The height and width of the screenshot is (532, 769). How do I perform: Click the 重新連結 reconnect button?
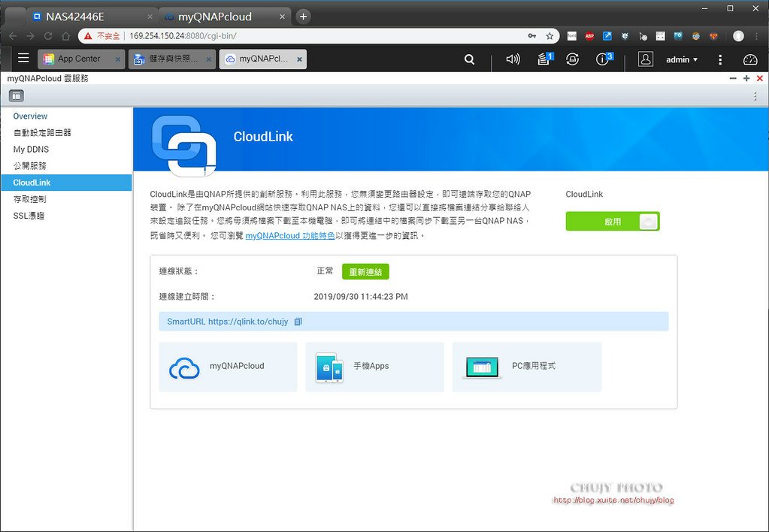point(365,272)
